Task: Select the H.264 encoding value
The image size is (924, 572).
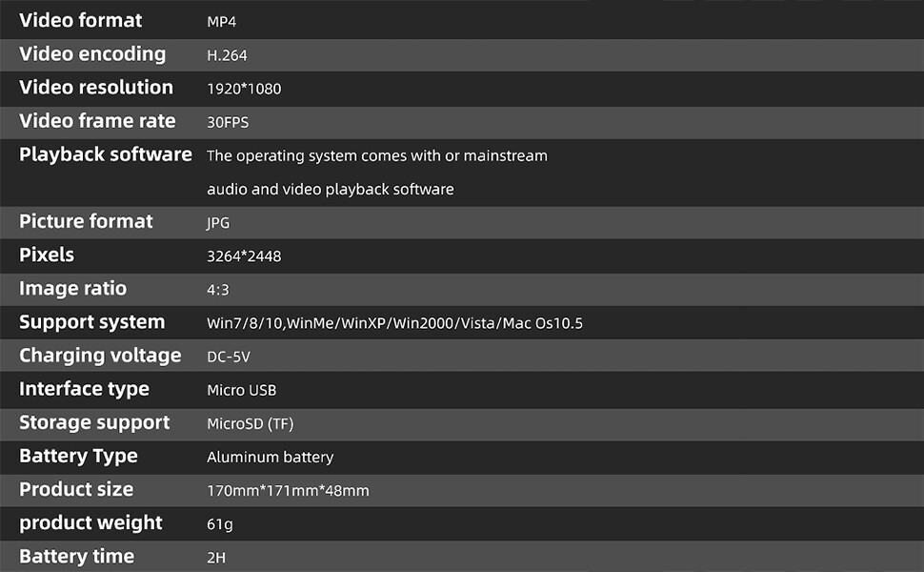Action: [227, 55]
